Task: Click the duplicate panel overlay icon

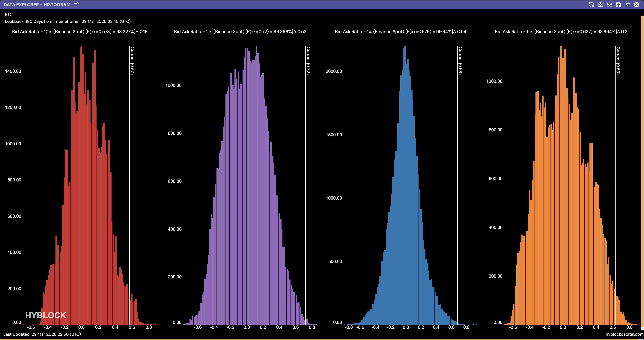Action: (627, 5)
